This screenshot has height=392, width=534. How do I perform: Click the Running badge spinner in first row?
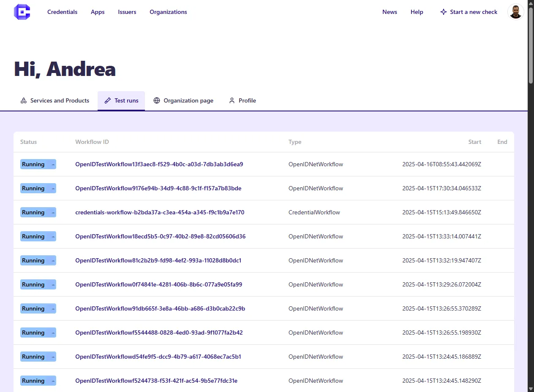pyautogui.click(x=53, y=165)
